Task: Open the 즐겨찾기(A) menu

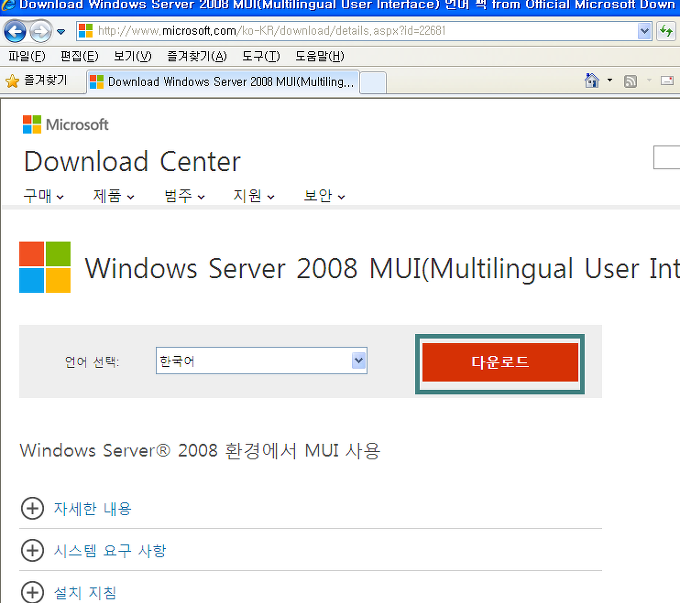Action: click(x=197, y=56)
